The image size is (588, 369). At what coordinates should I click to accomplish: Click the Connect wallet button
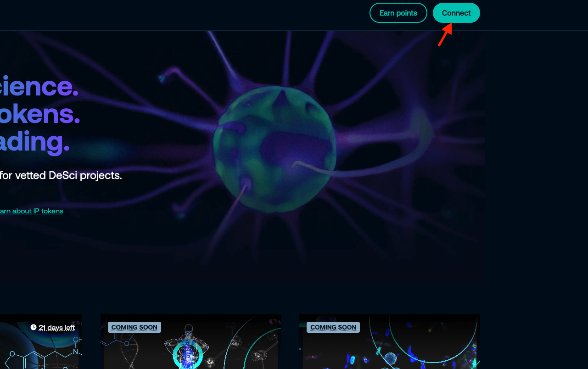[x=456, y=13]
